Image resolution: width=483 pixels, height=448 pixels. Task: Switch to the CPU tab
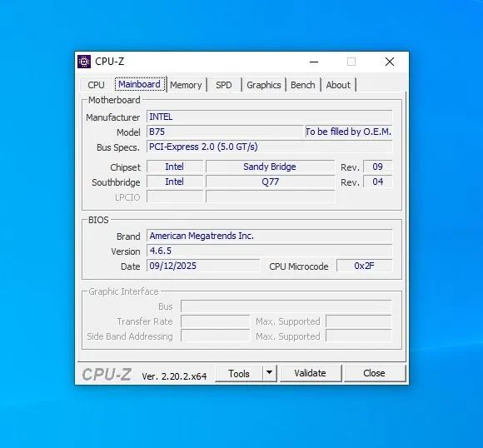[x=96, y=85]
